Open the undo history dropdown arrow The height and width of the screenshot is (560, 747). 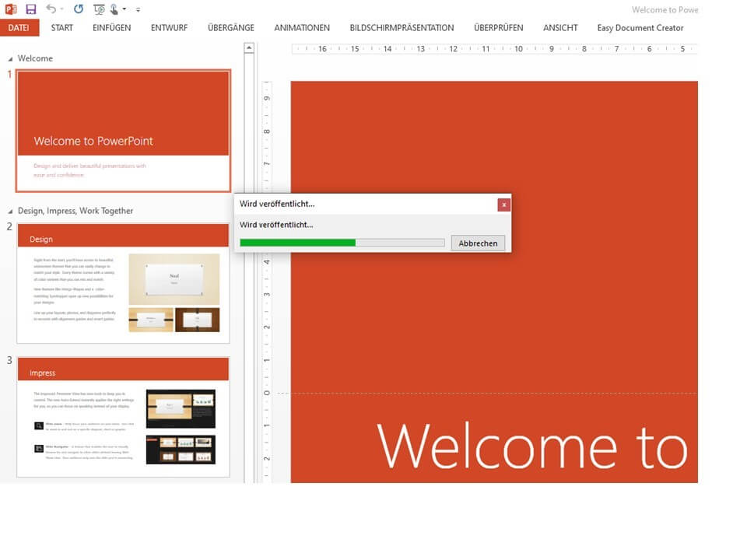coord(61,9)
